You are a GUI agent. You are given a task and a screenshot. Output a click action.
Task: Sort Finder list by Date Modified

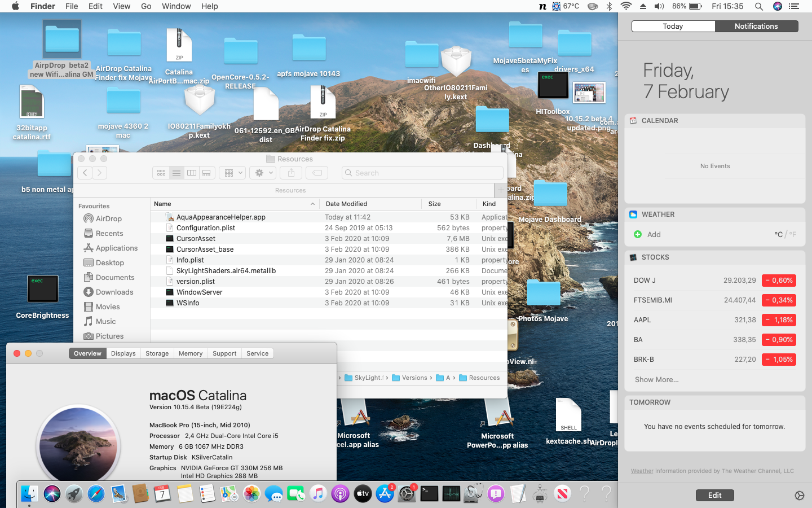[x=370, y=204]
